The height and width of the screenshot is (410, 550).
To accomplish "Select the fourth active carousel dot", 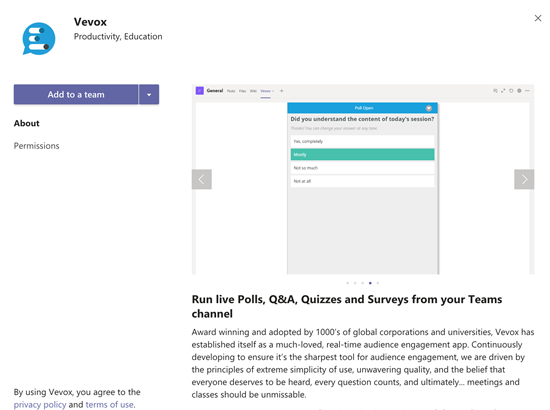I will point(370,283).
